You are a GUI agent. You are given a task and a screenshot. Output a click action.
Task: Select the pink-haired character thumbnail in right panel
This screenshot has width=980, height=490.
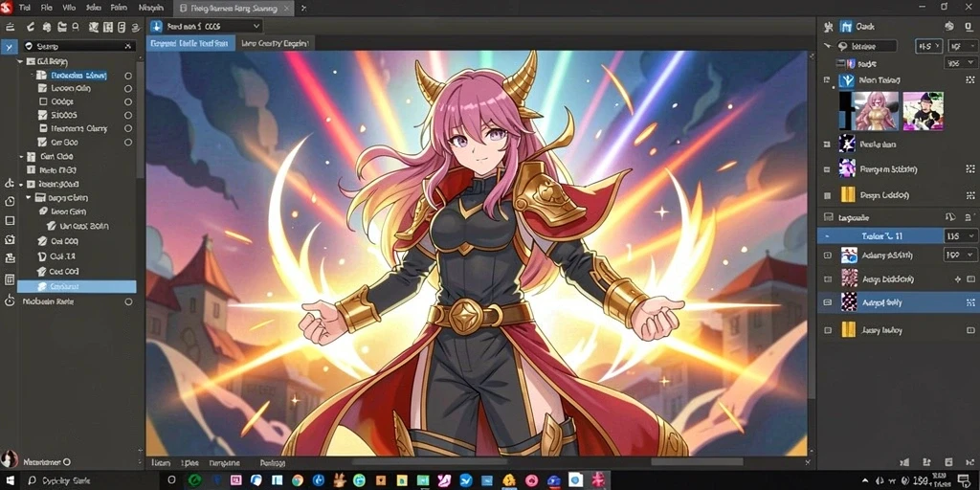(x=876, y=111)
